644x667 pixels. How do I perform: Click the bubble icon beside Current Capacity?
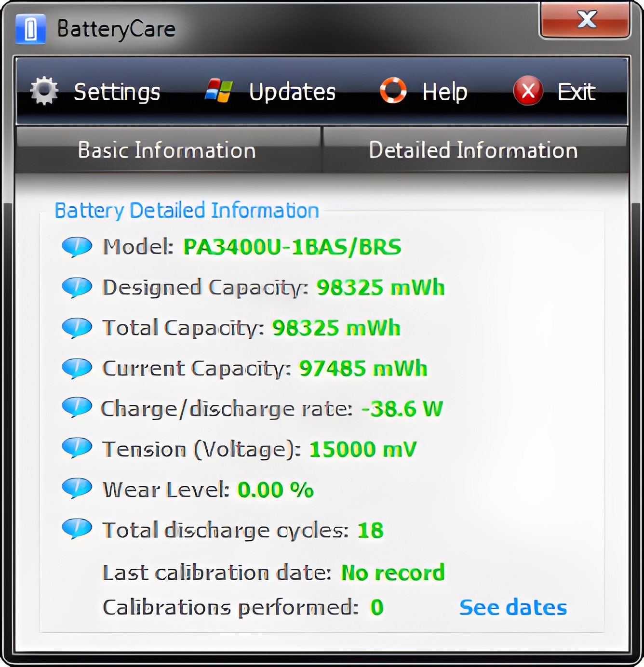point(77,368)
